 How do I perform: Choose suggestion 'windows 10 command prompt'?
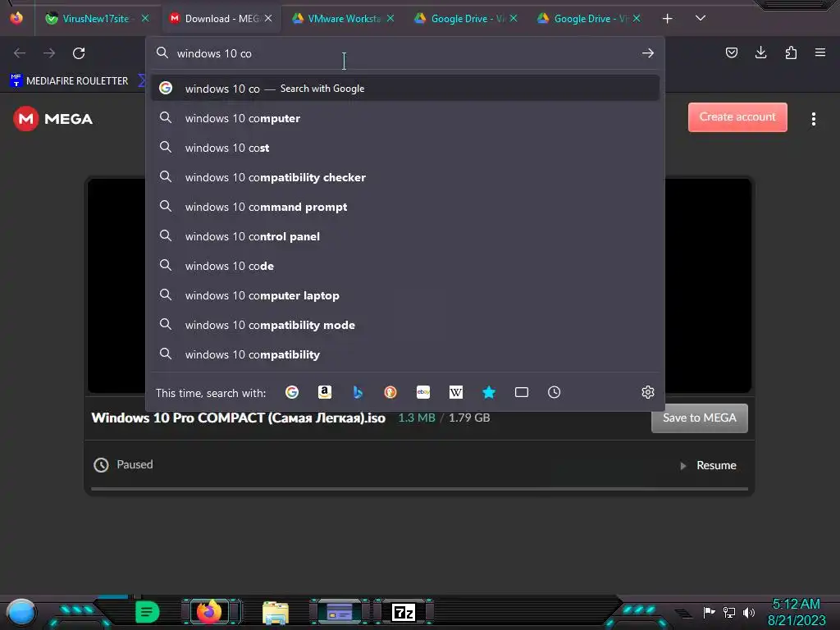405,206
